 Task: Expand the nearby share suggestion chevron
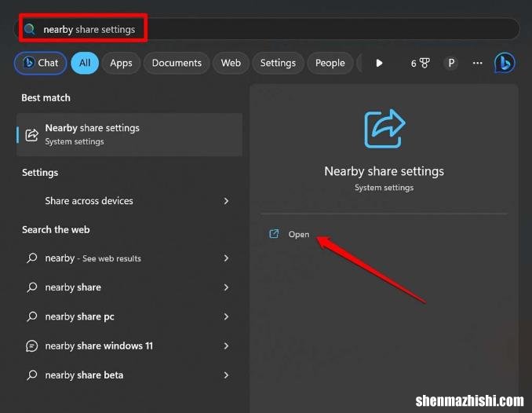(x=226, y=287)
